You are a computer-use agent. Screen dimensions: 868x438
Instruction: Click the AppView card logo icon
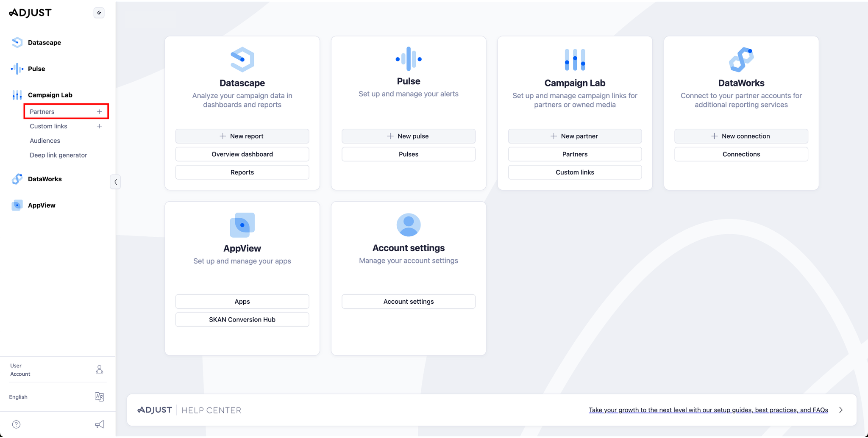242,225
